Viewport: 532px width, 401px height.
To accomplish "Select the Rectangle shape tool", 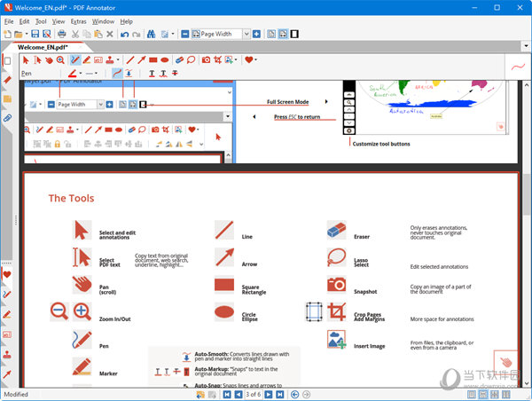I will tap(153, 60).
